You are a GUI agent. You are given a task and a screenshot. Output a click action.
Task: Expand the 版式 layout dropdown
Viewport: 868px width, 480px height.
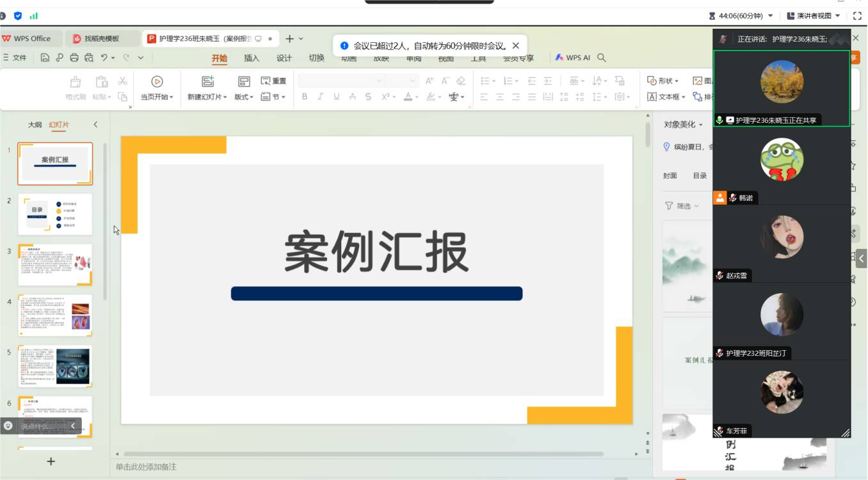pyautogui.click(x=244, y=97)
